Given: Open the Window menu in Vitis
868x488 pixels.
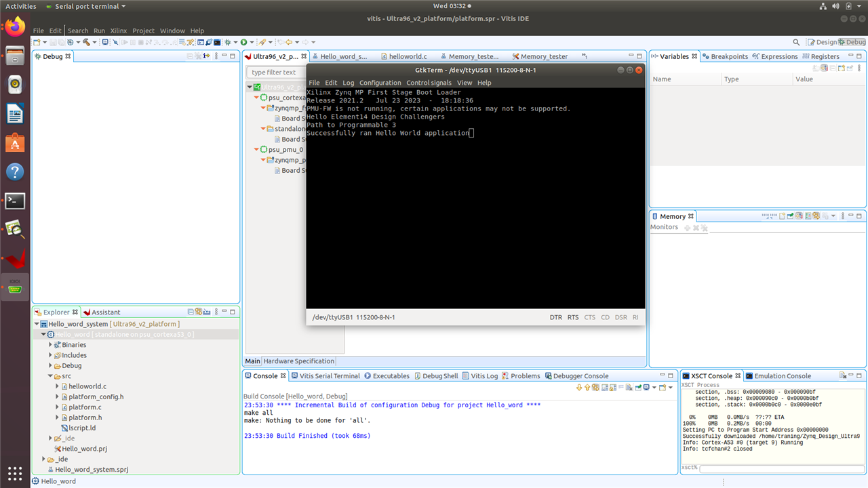Looking at the screenshot, I should [172, 30].
